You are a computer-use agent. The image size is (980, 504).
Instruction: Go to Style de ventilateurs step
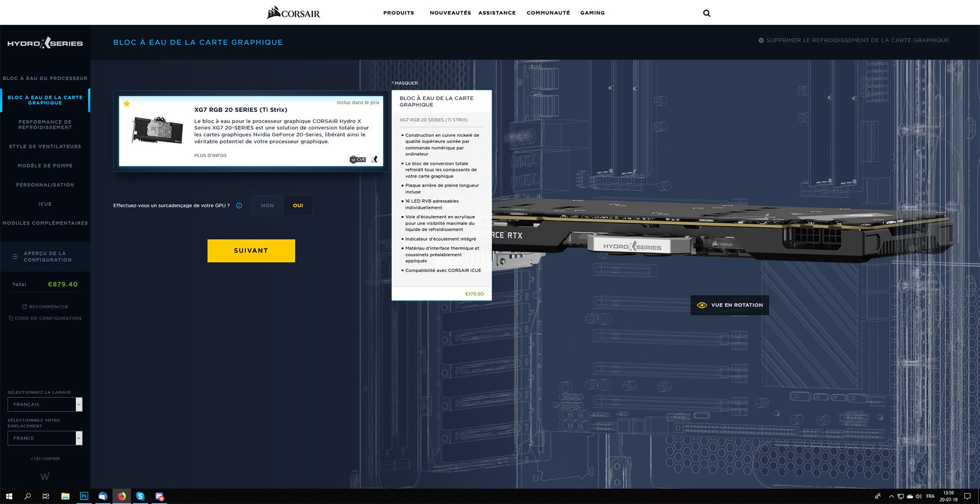45,147
